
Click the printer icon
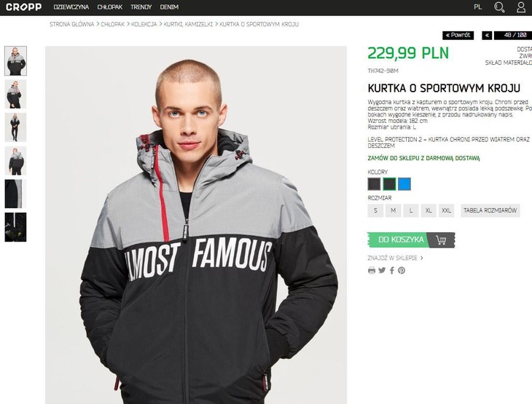(372, 271)
